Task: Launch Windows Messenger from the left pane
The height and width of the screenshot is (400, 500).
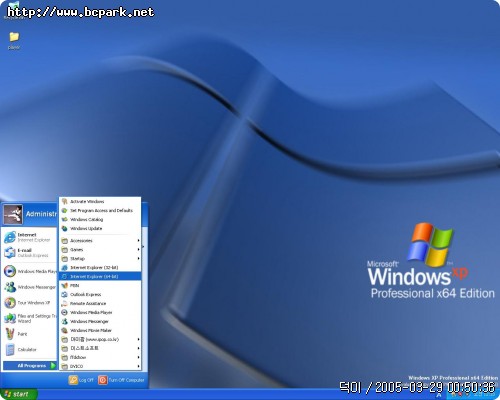Action: pos(30,287)
